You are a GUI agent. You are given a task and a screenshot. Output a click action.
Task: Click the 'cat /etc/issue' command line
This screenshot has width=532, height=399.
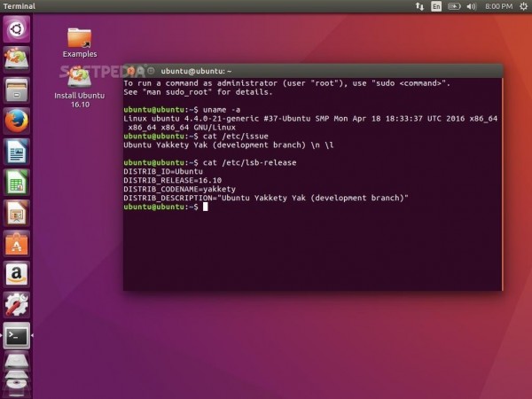point(196,136)
